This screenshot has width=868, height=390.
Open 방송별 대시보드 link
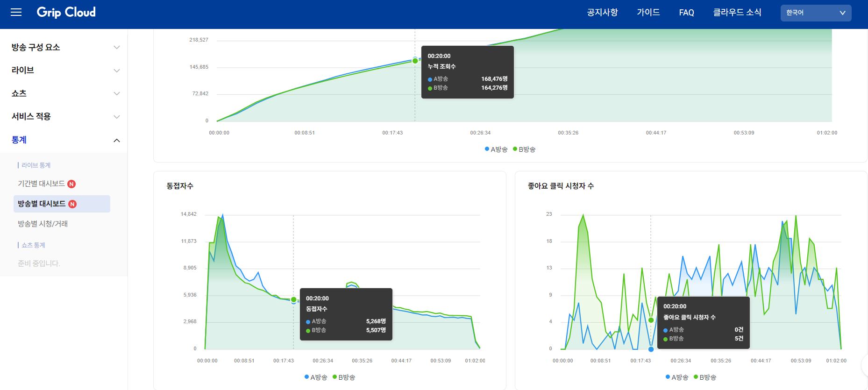pyautogui.click(x=42, y=204)
